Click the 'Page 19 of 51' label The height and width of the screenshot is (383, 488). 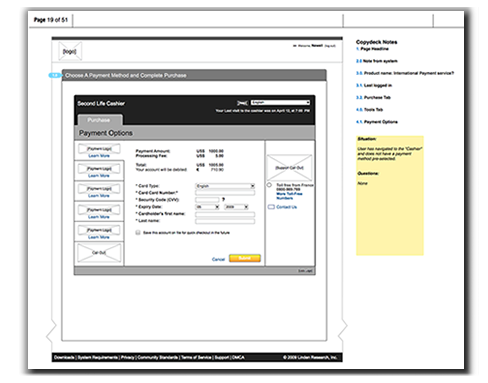pyautogui.click(x=51, y=20)
